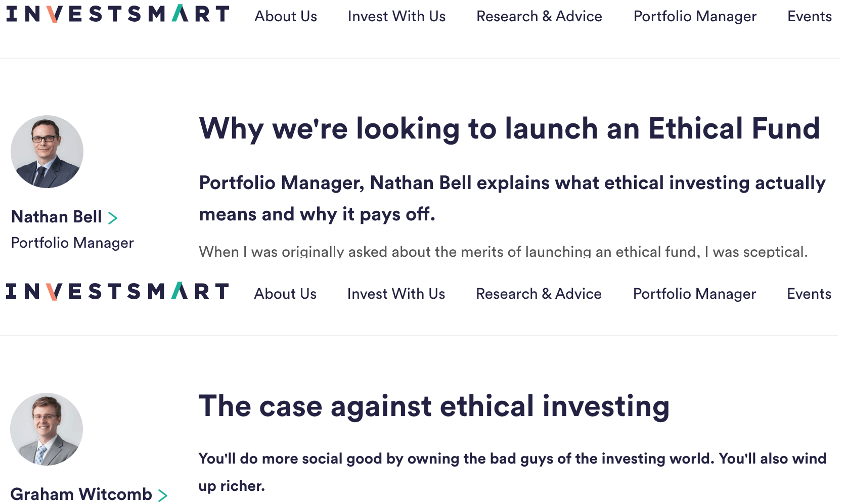The width and height of the screenshot is (846, 504).
Task: Open Graham Witcomb's profile photo
Action: pos(47,429)
